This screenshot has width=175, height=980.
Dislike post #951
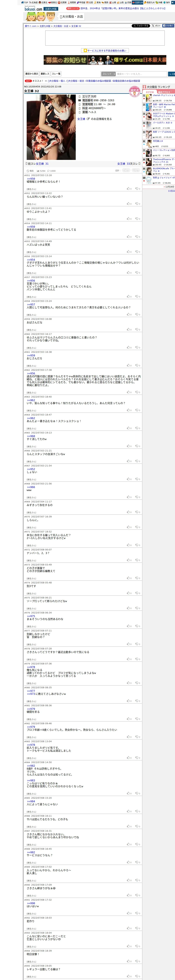tap(138, 189)
